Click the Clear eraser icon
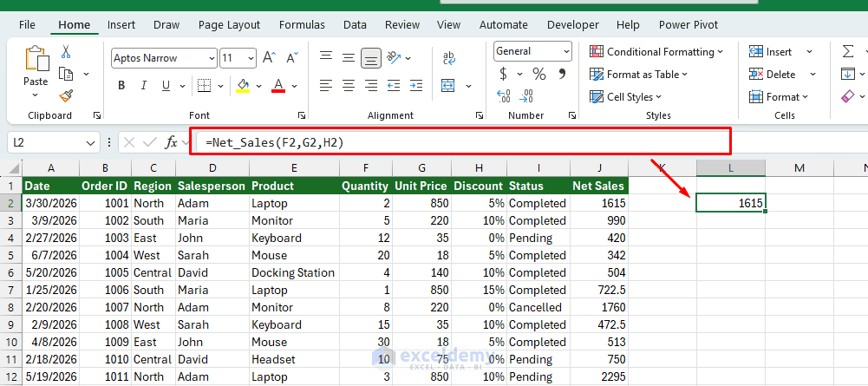868x386 pixels. click(847, 96)
